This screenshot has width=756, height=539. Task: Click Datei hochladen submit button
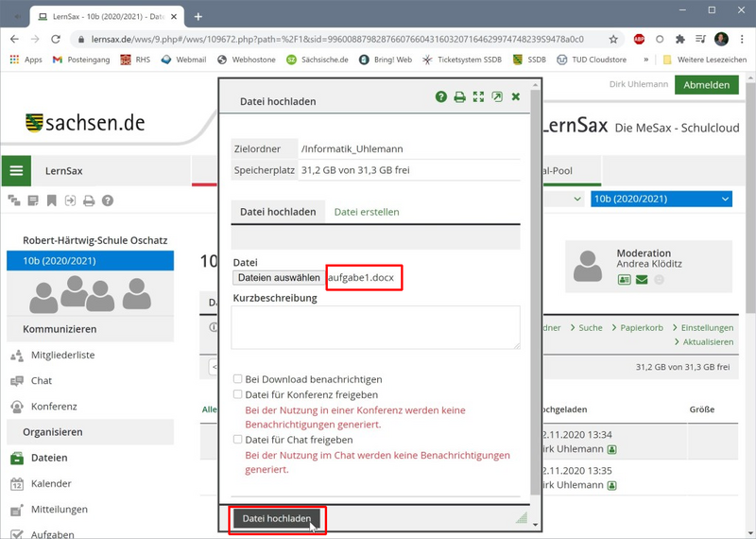[x=277, y=519]
